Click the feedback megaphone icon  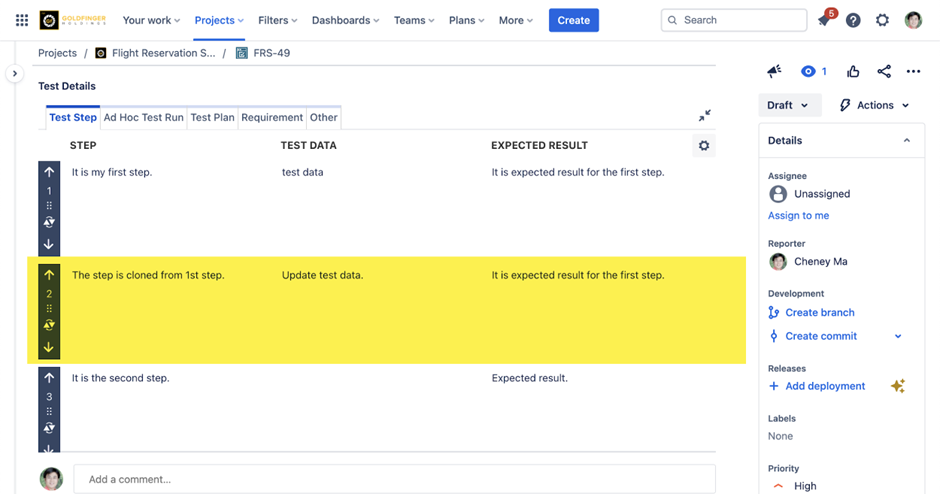pos(774,71)
